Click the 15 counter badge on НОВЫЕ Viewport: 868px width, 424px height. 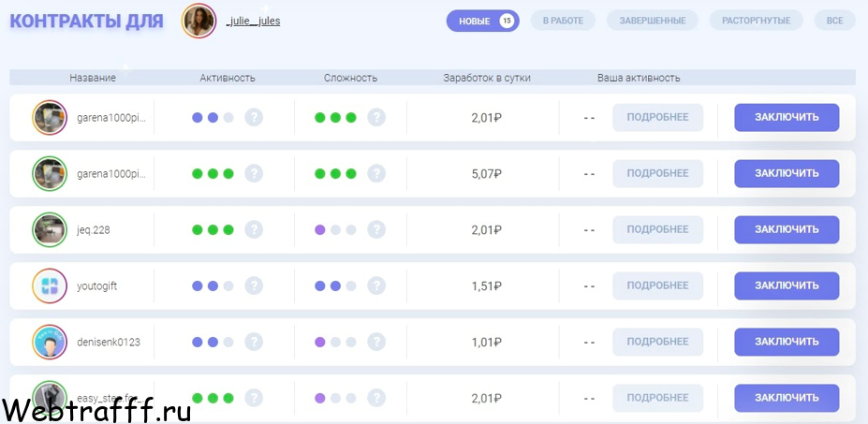(507, 21)
